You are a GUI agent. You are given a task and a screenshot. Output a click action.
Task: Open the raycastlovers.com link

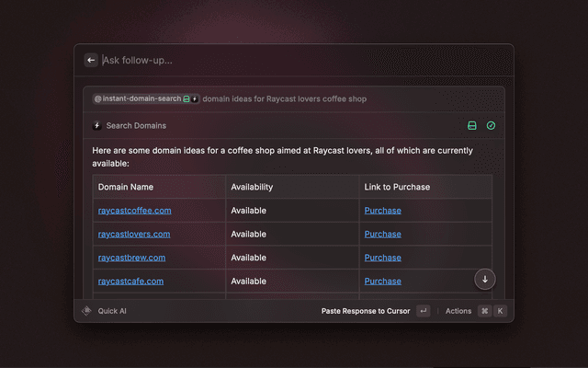coord(134,234)
